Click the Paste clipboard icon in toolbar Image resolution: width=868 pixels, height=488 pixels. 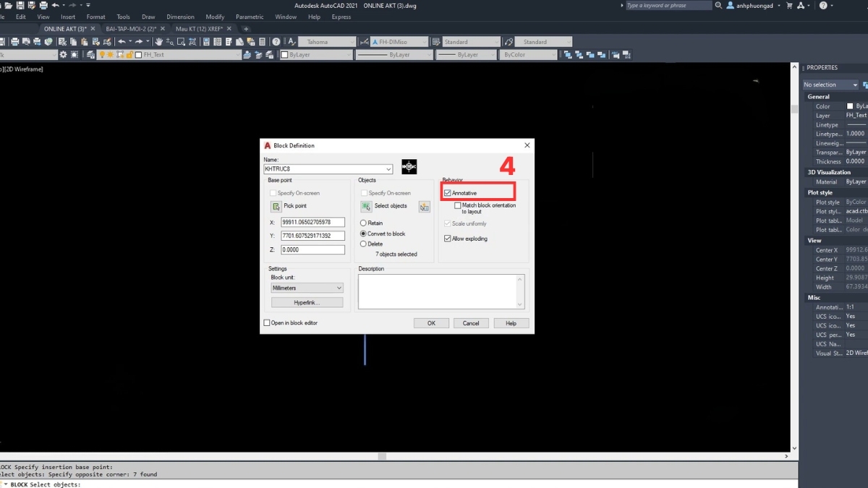tap(83, 42)
